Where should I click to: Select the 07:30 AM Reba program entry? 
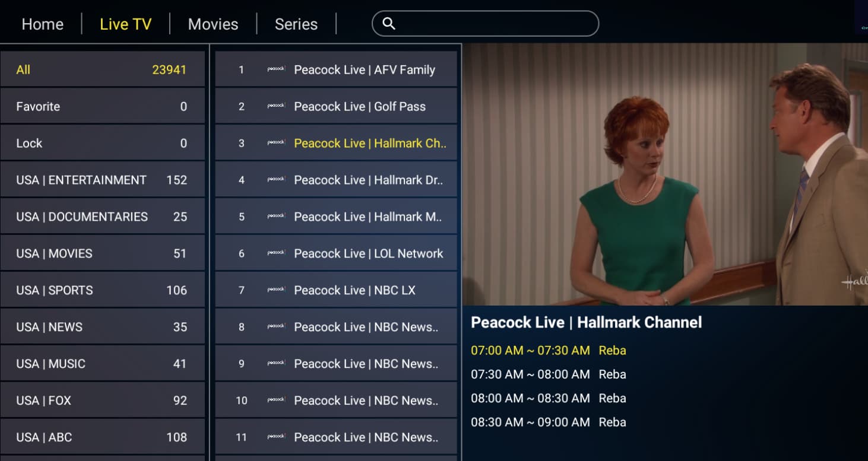[549, 374]
